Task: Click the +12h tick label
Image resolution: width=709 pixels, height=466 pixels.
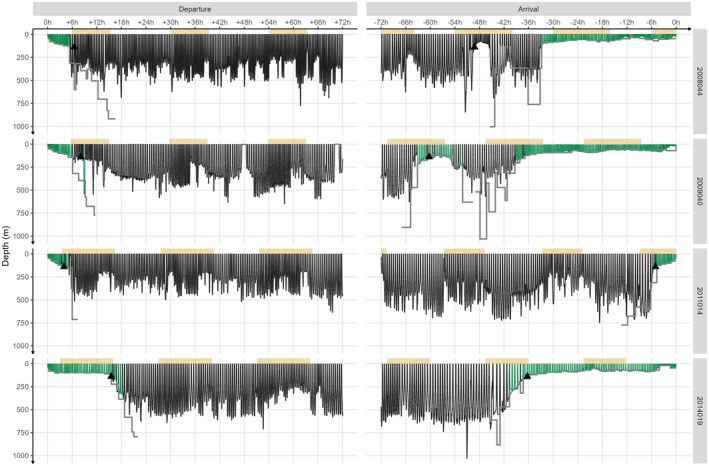Action: point(97,22)
